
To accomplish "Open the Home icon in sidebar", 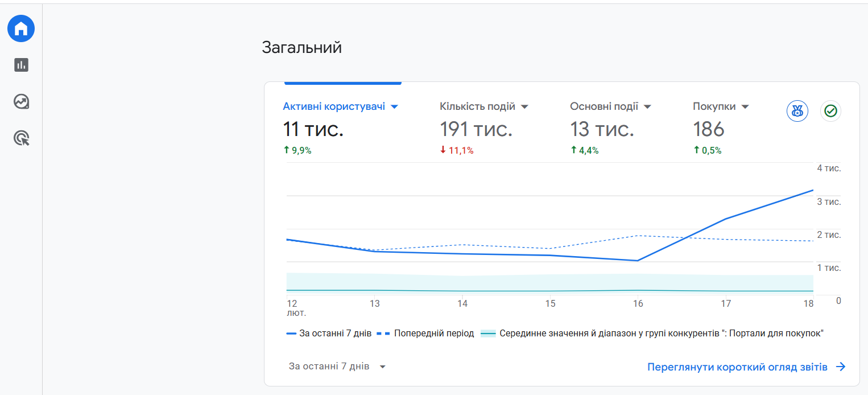I will [x=21, y=28].
